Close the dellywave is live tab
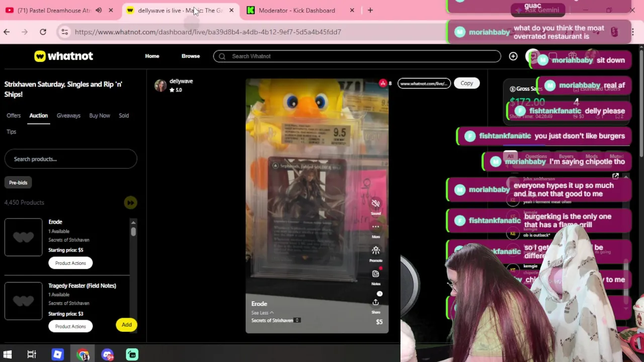The height and width of the screenshot is (362, 644). pos(231,10)
